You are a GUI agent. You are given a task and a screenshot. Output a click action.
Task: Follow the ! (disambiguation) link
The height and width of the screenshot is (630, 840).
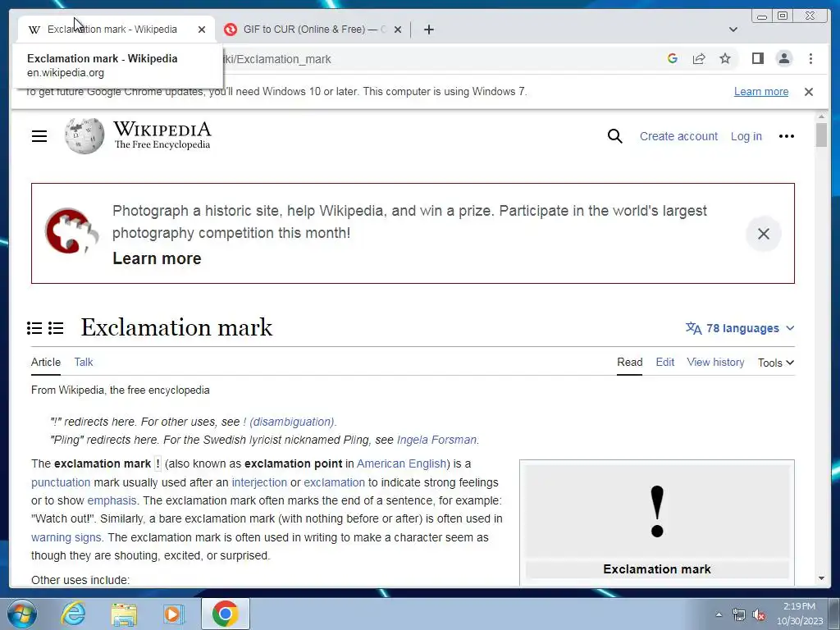point(288,422)
